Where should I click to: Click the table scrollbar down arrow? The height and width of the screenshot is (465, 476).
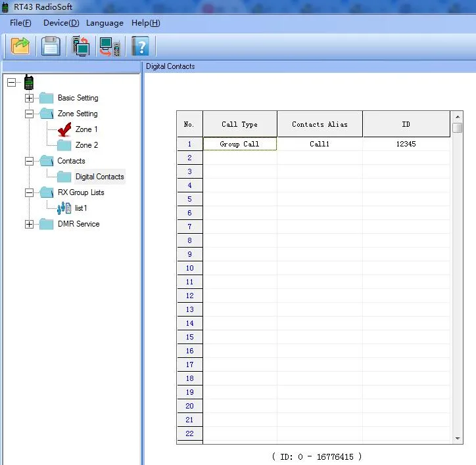458,438
